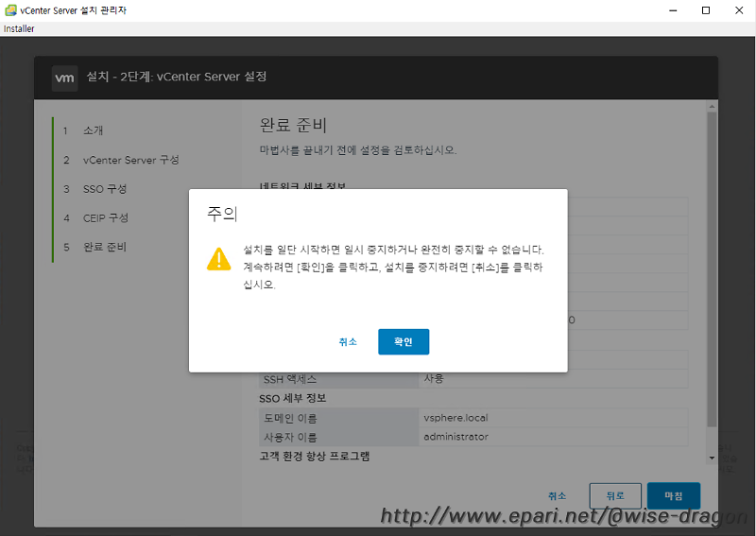Open the Installer menu
The image size is (756, 536).
19,29
